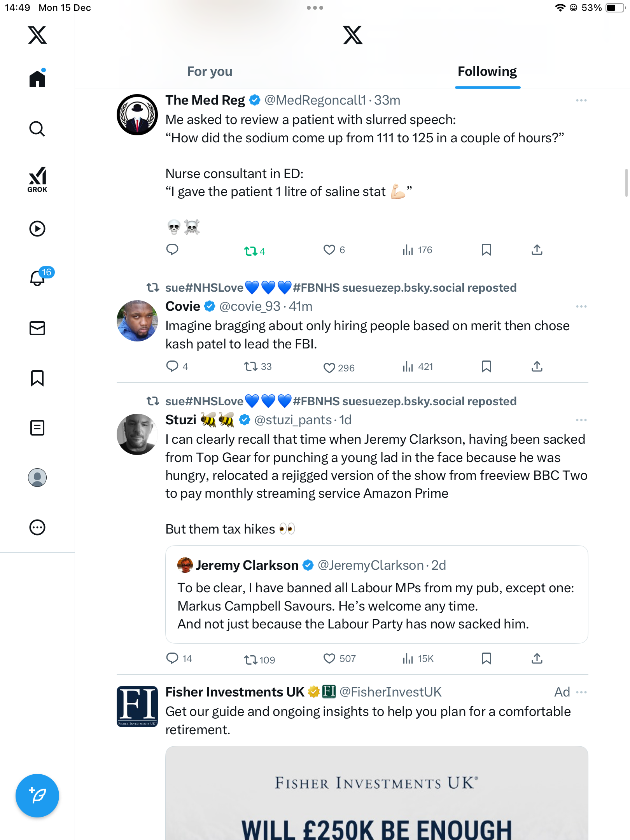The width and height of the screenshot is (630, 840).
Task: Open the Video tab play icon
Action: 37,229
